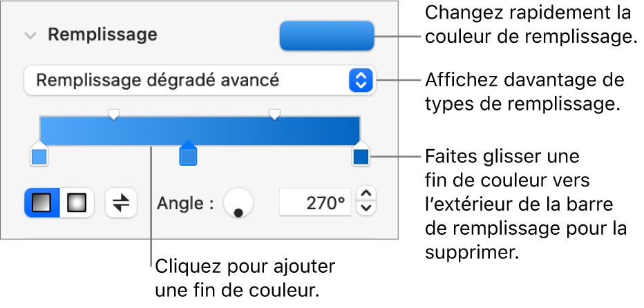Choose the radial gradient type button
This screenshot has height=308, width=644.
pos(77,203)
